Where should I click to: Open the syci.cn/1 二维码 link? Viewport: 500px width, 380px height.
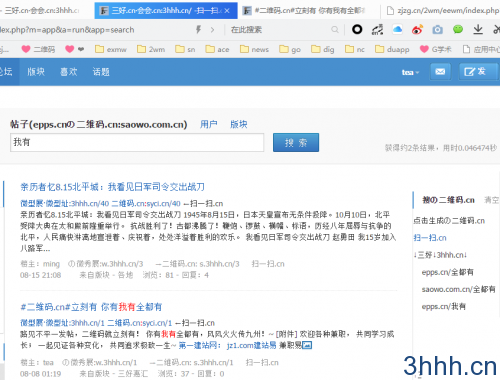(140, 323)
